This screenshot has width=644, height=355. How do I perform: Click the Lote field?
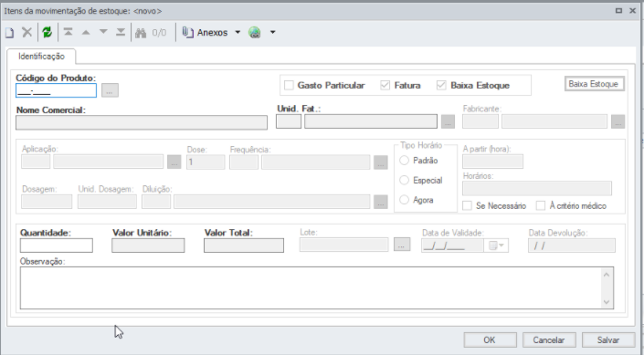click(x=343, y=245)
